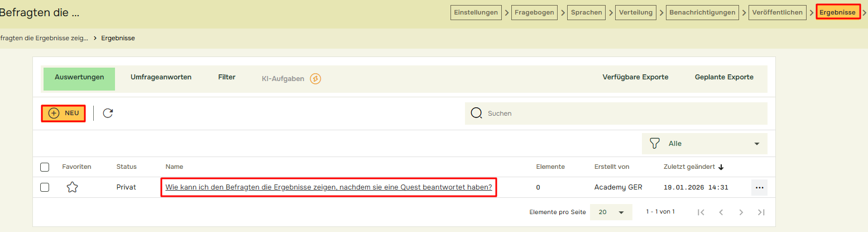Switch to the Umfrageanworten tab
Image resolution: width=868 pixels, height=232 pixels.
(x=161, y=77)
